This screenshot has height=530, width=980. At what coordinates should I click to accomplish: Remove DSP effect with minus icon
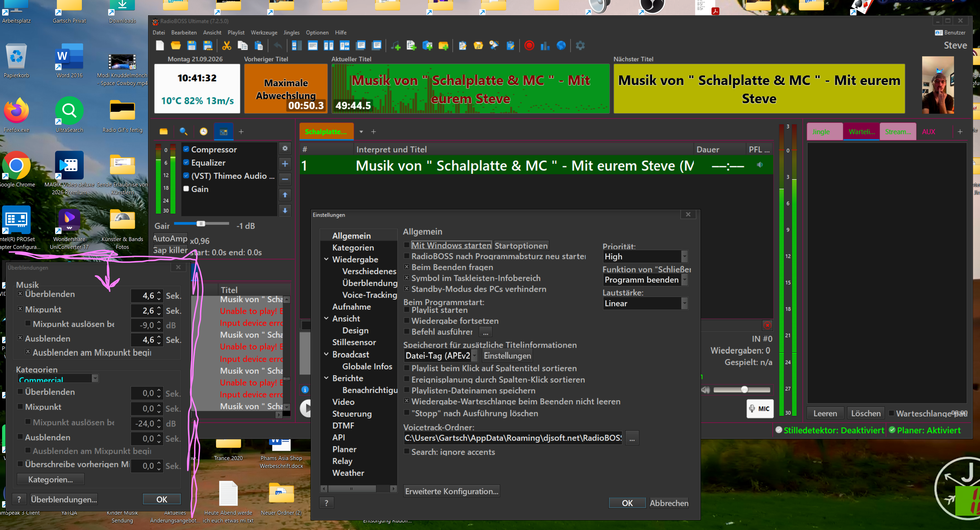[285, 179]
